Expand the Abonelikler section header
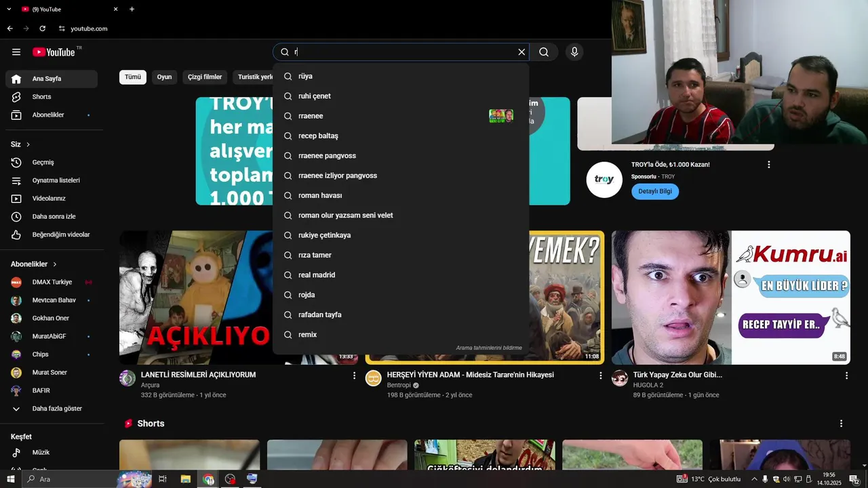Screen dimensions: 868x488 (x=34, y=264)
